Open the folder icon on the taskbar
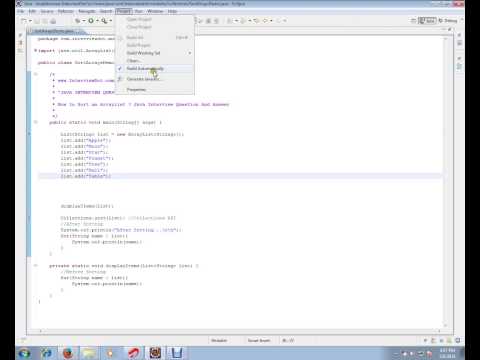 (x=89, y=353)
